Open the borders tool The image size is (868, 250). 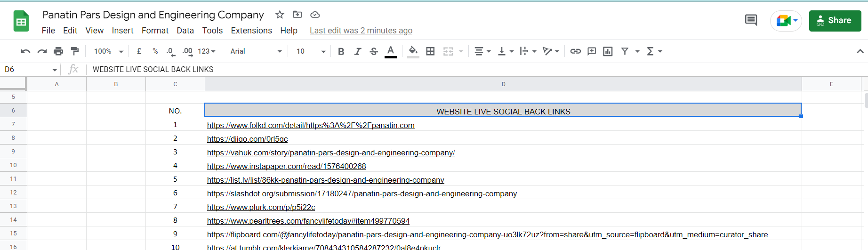click(x=430, y=51)
